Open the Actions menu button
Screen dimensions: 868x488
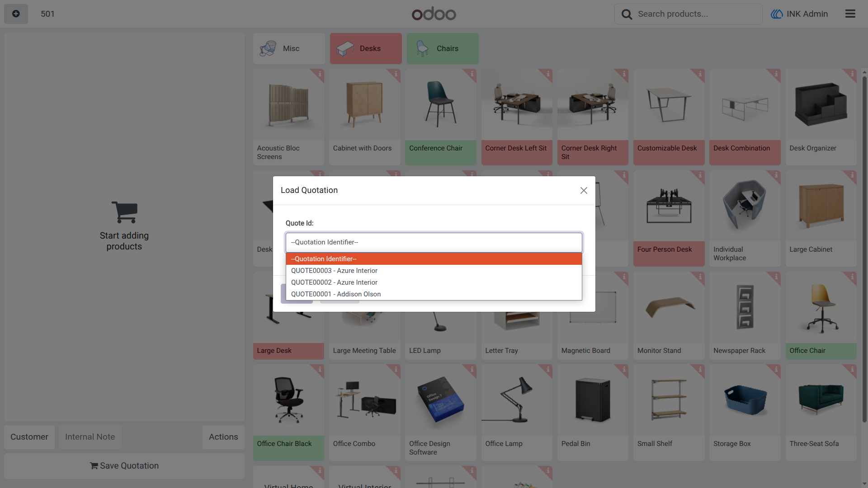click(223, 437)
